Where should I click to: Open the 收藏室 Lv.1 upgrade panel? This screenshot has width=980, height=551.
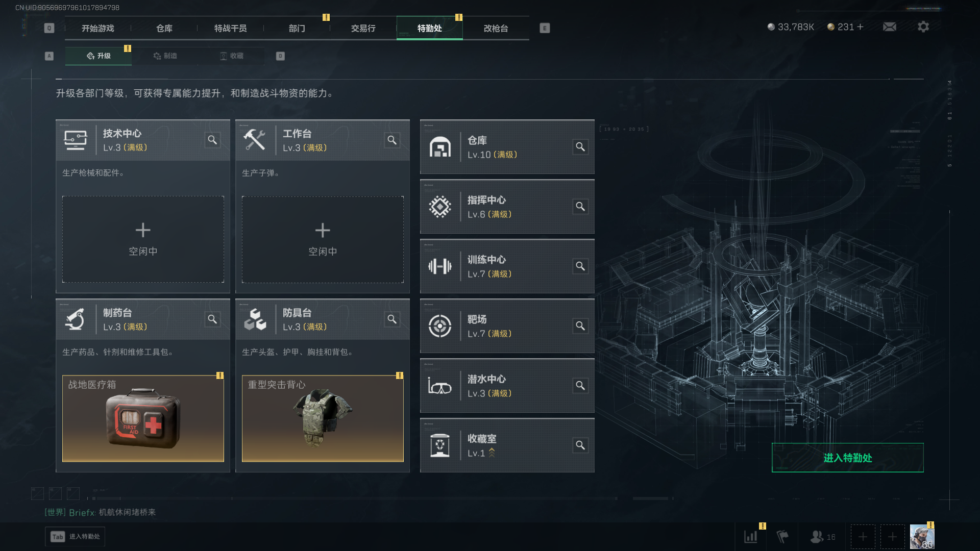point(507,445)
